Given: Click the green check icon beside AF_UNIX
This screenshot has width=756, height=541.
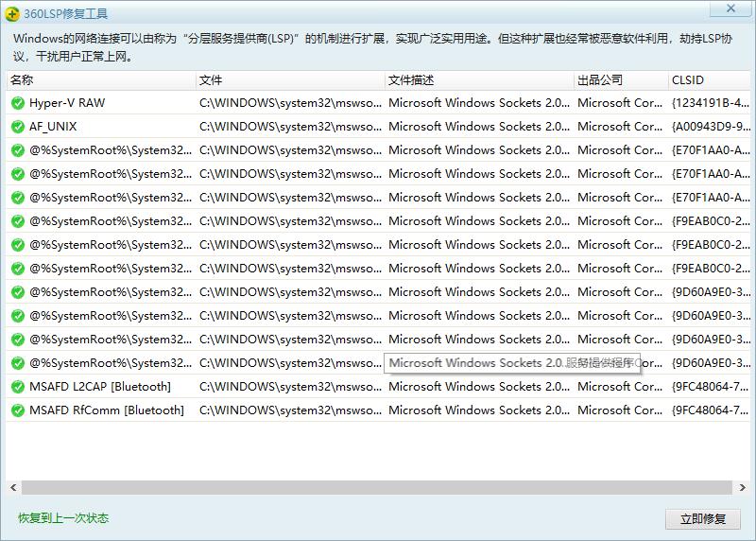Looking at the screenshot, I should [x=18, y=127].
